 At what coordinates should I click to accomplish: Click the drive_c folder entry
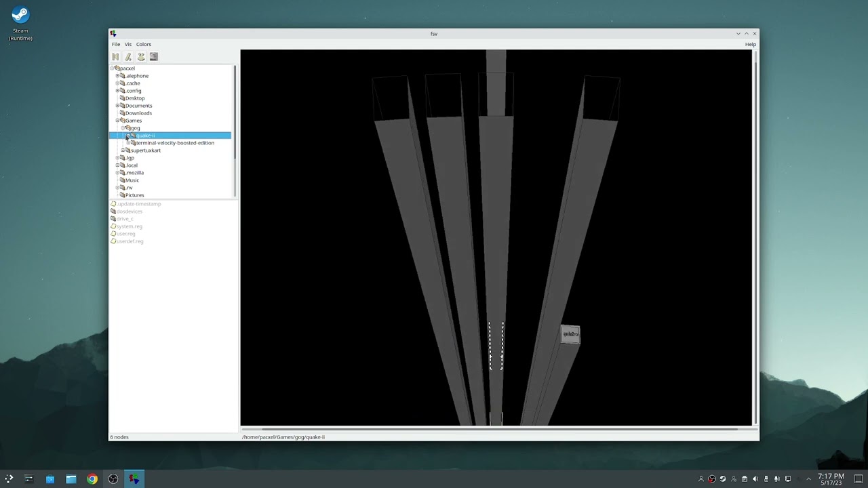(122, 219)
